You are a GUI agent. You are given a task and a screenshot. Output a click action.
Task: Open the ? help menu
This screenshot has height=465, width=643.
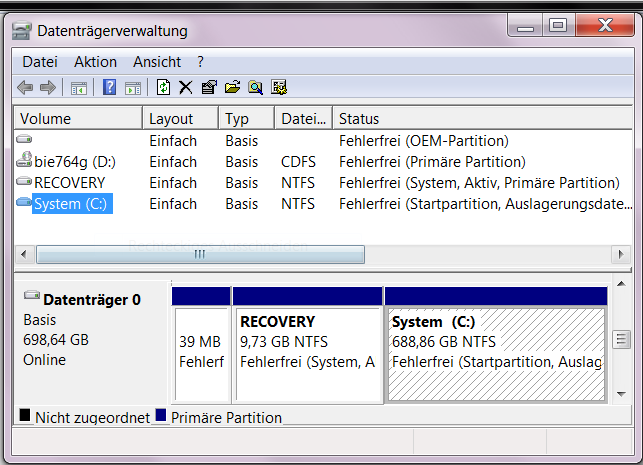(200, 62)
